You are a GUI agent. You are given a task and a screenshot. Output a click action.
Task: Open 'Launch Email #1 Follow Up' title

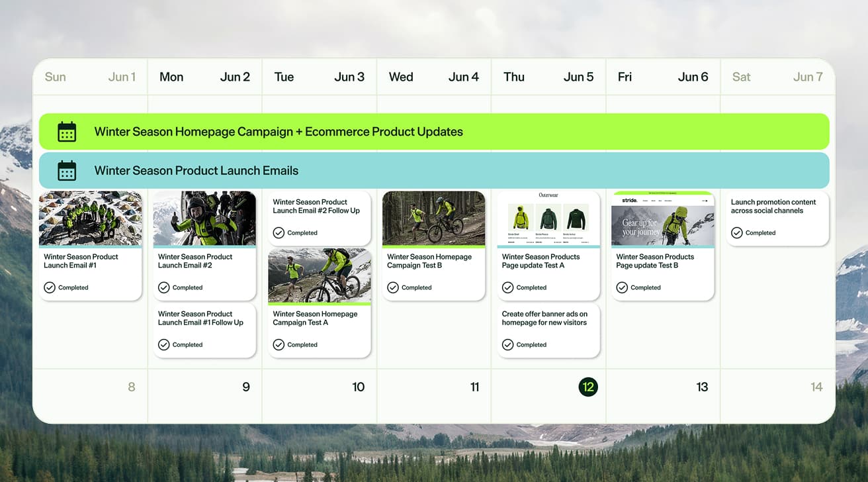pos(200,318)
